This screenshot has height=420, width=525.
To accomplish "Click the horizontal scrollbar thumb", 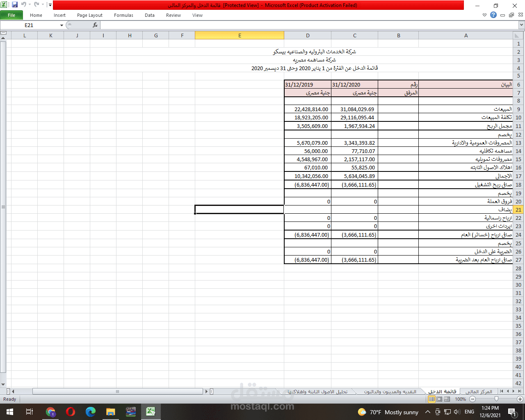I will [x=118, y=392].
